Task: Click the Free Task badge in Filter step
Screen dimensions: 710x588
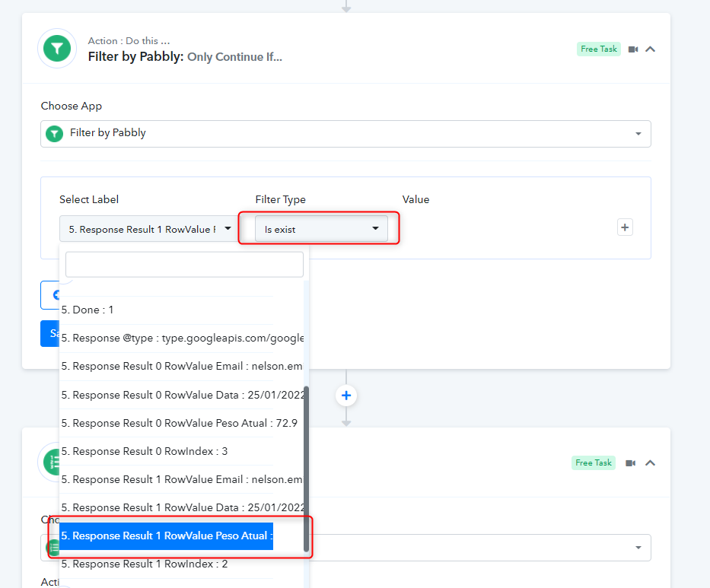Action: coord(599,49)
